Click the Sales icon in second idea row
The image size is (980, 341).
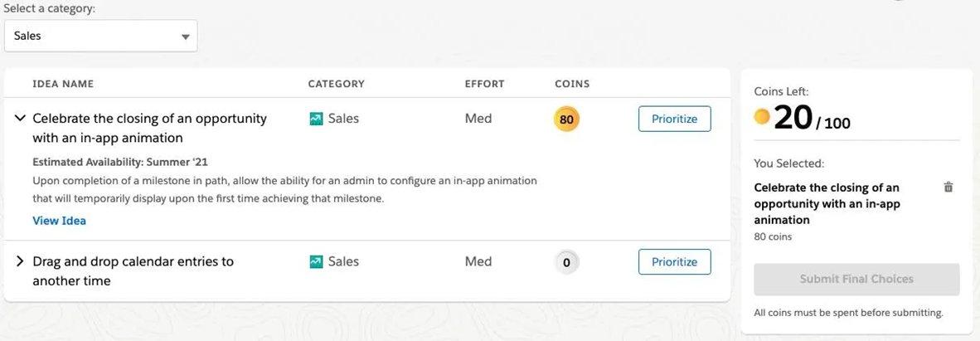316,261
